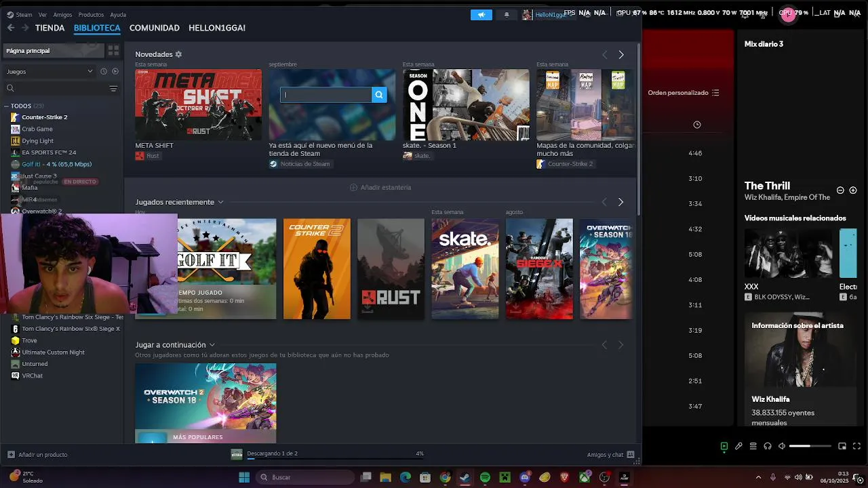Select EA SPORTS FC 24 in library
The image size is (868, 488).
(49, 152)
